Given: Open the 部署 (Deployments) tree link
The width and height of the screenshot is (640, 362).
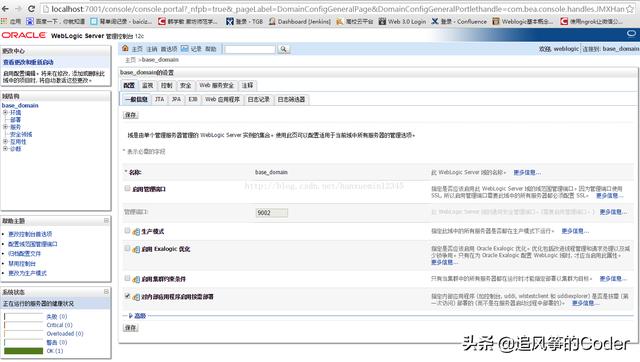Looking at the screenshot, I should (16, 120).
